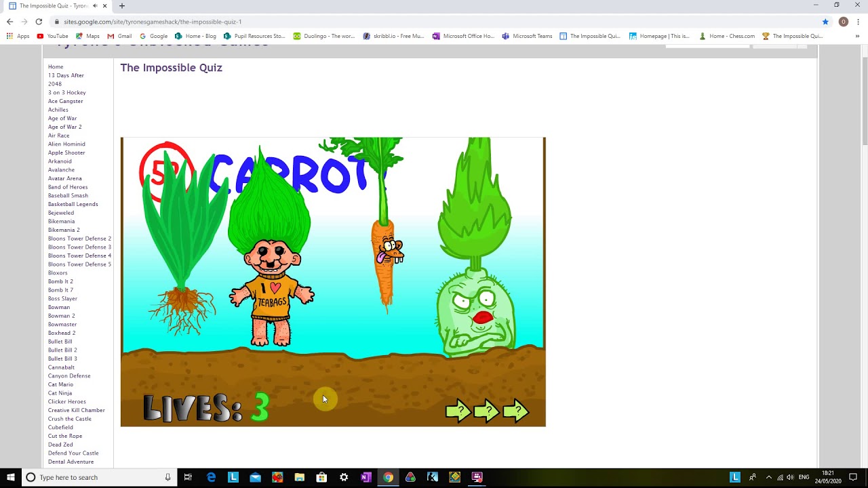Expand hidden bookmarks with the double chevron
The height and width of the screenshot is (488, 868).
pos(857,36)
